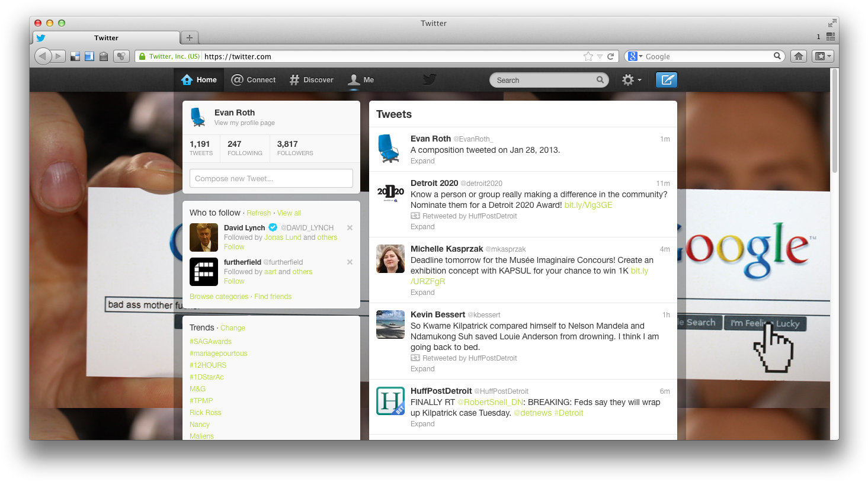Click David Lynch's avatar thumbnail

click(x=204, y=237)
